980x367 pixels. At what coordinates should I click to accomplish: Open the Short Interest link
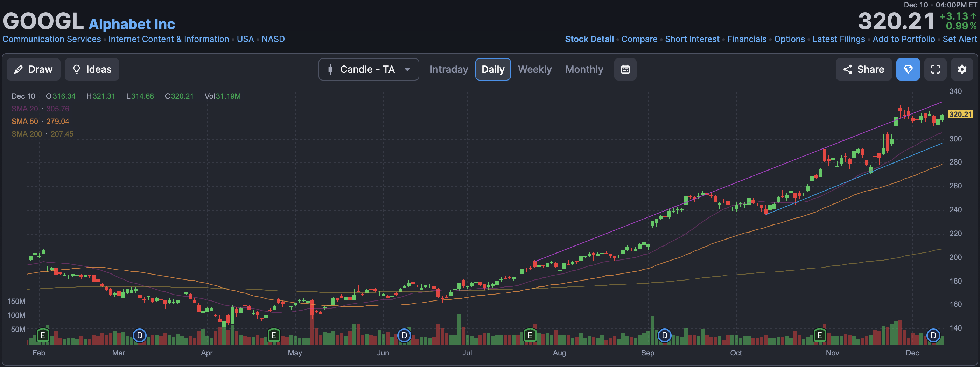(692, 39)
